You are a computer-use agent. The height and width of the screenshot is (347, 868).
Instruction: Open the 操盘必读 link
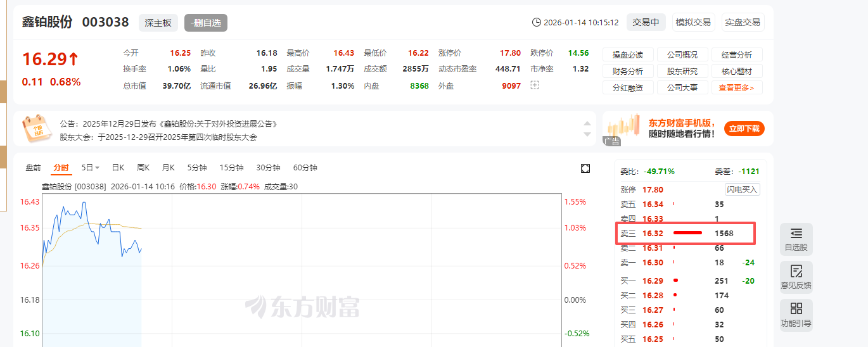click(628, 54)
